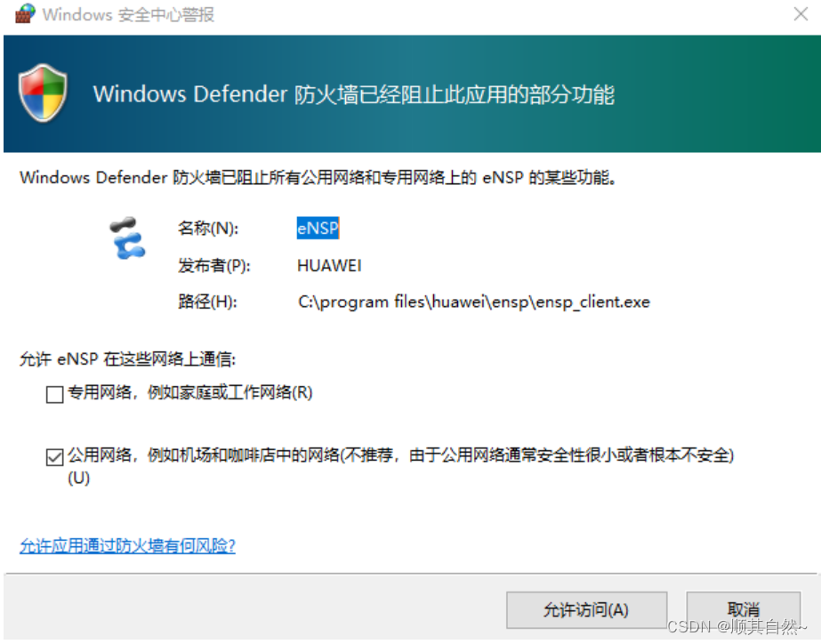Click the 路径(H): label
This screenshot has height=644, width=821.
click(207, 302)
